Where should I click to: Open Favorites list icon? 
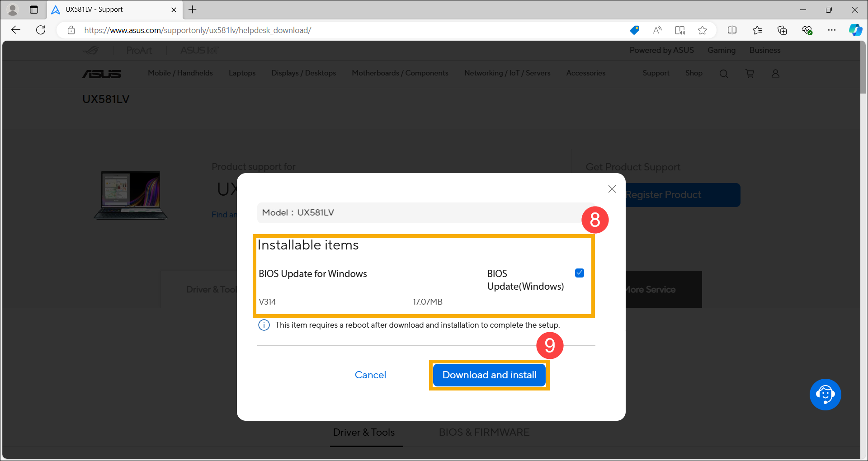(x=757, y=30)
